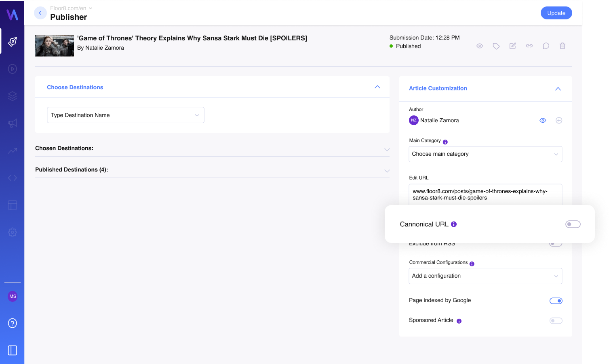Open the analytics trend sidebar icon
Image resolution: width=611 pixels, height=364 pixels.
[13, 151]
